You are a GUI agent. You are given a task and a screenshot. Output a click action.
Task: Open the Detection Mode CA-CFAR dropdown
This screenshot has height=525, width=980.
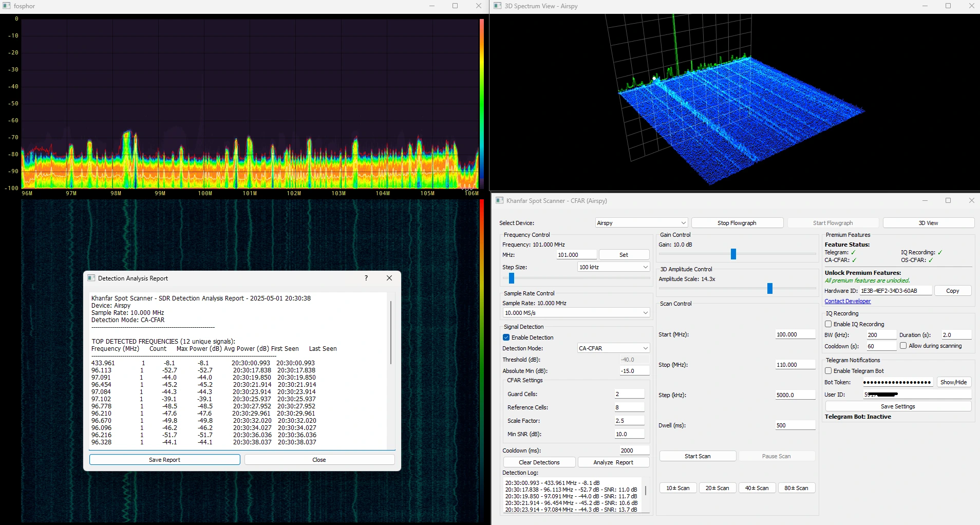(613, 348)
